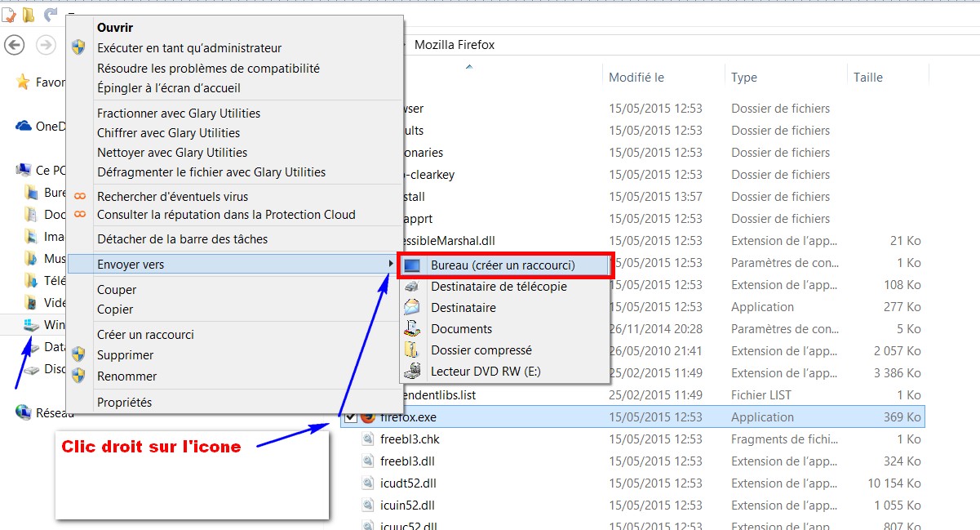
Task: Choose the plain Destinataire mail entry in submenu
Action: 463,308
